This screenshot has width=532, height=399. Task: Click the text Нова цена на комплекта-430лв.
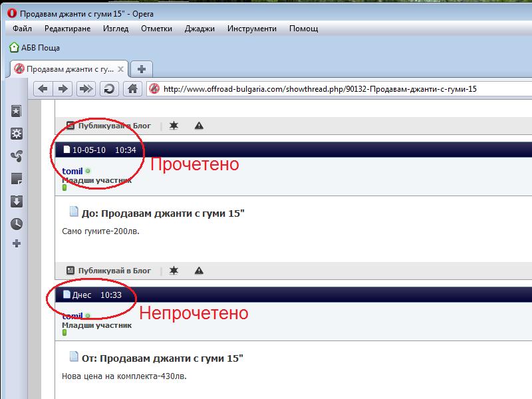pos(124,376)
